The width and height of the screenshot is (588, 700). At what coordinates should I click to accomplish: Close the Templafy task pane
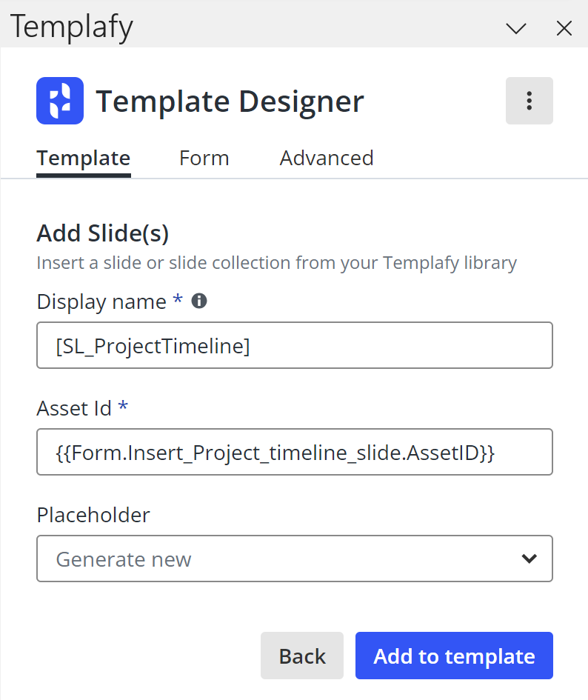tap(564, 29)
